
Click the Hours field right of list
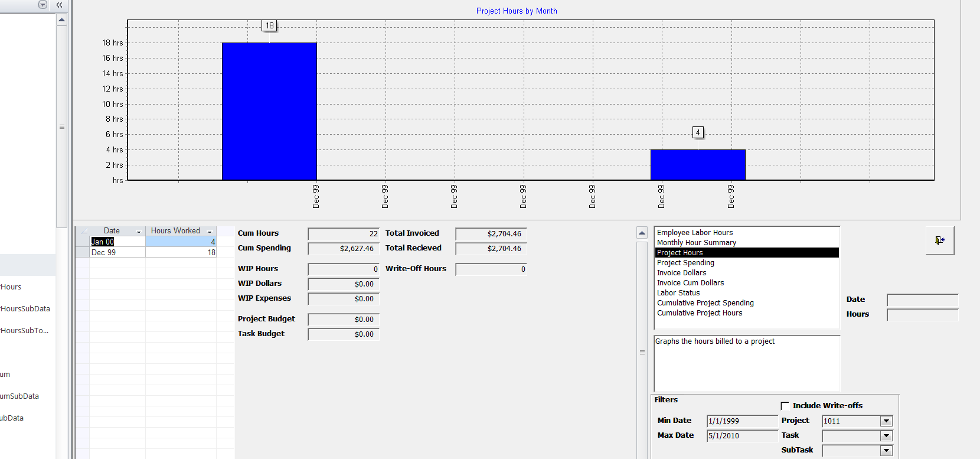pos(922,315)
